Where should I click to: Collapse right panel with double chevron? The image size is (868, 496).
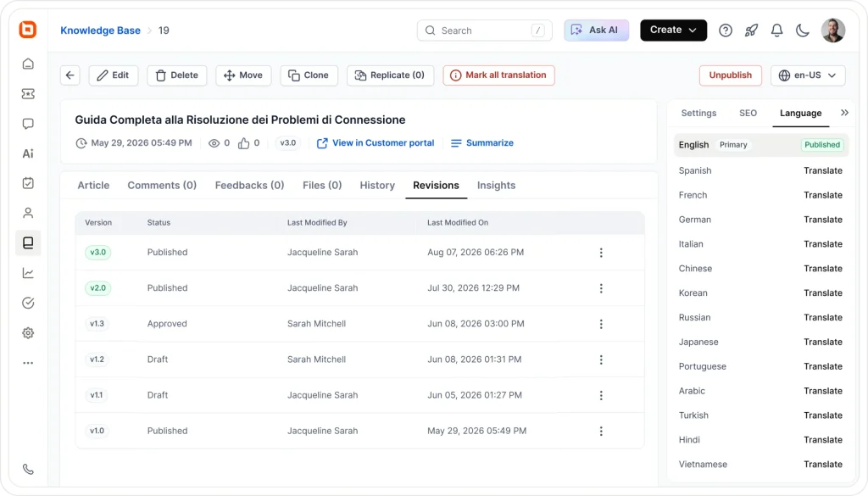[x=844, y=113]
